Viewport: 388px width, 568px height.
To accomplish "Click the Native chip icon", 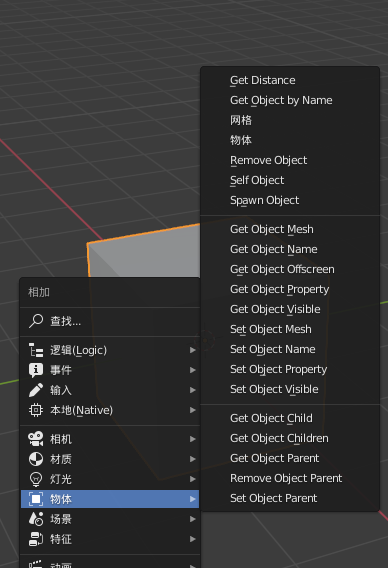I will [36, 410].
